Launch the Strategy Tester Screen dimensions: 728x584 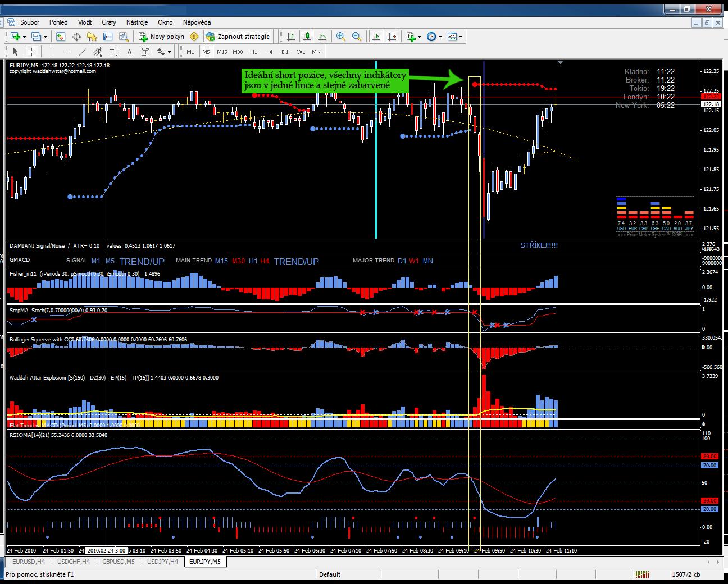coord(123,36)
